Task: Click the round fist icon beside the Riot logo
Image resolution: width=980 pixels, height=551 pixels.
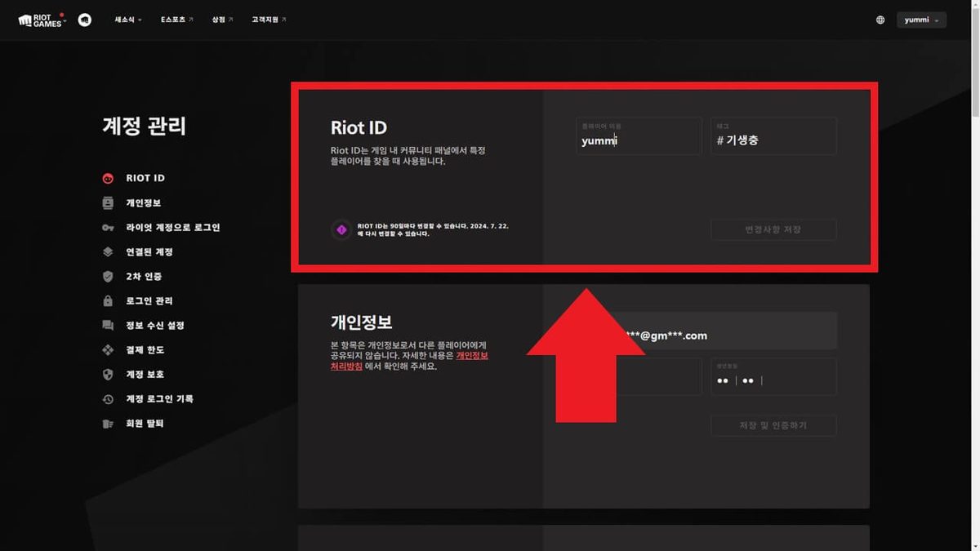Action: (85, 20)
